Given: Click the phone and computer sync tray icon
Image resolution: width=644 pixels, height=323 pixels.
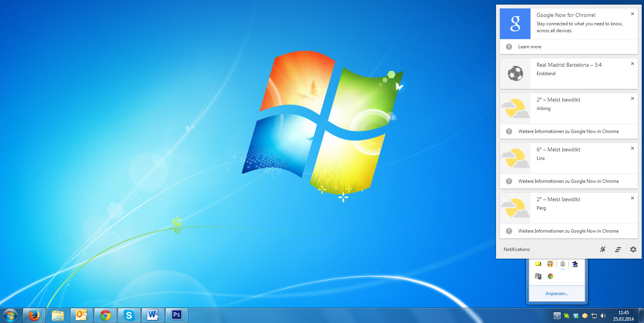Looking at the screenshot, I should tap(538, 276).
